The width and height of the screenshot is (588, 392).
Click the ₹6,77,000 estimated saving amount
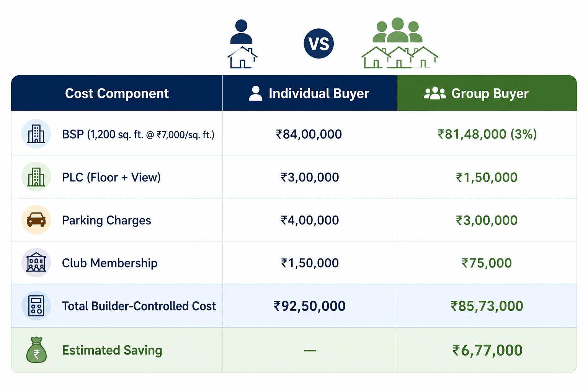487,350
